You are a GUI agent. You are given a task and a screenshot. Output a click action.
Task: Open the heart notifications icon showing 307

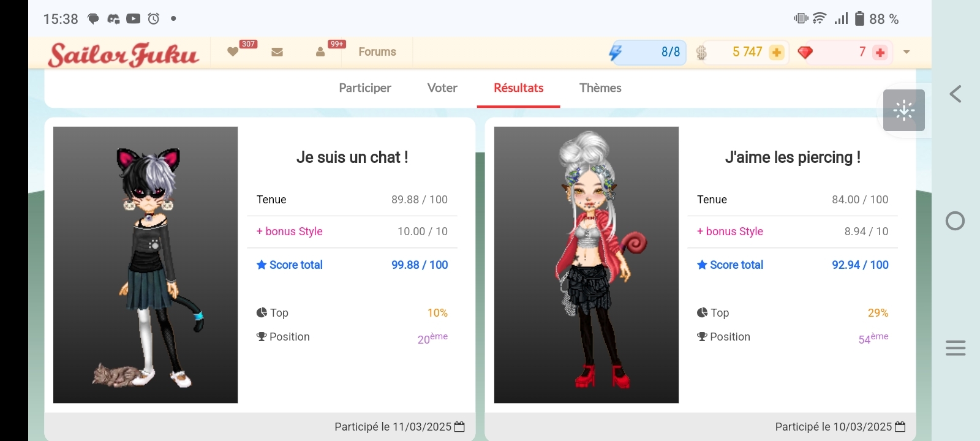point(233,52)
